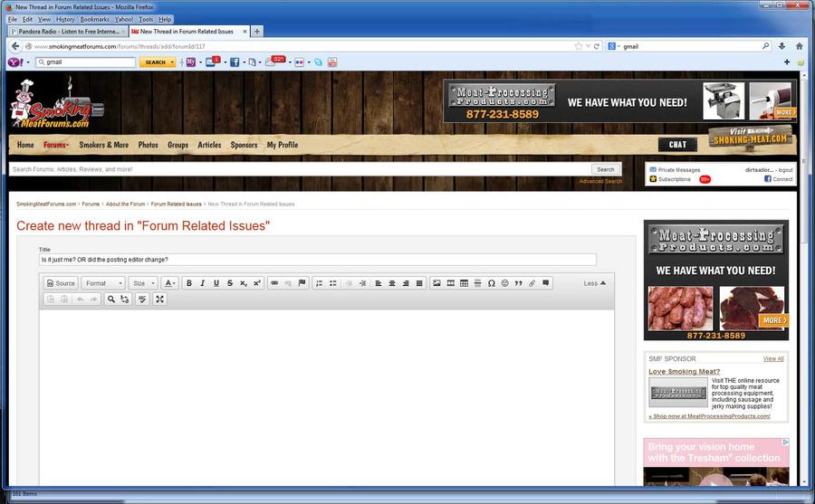815x504 pixels.
Task: Open the Private Messages link
Action: point(678,170)
